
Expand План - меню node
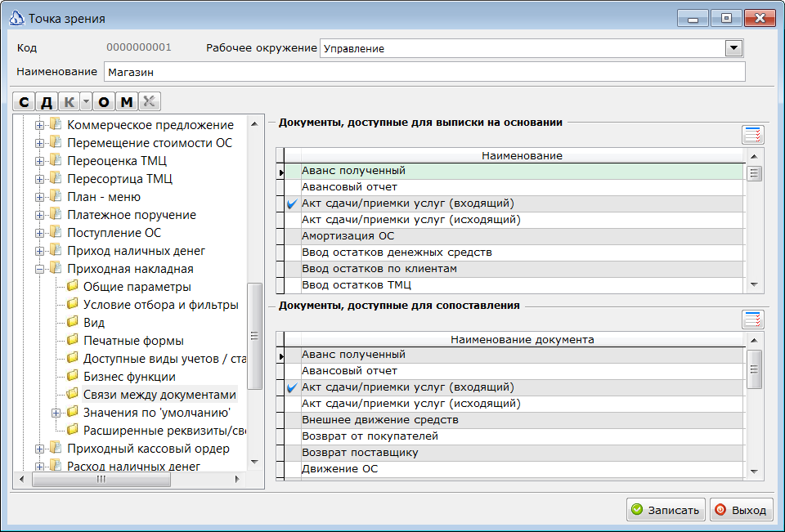coord(39,197)
